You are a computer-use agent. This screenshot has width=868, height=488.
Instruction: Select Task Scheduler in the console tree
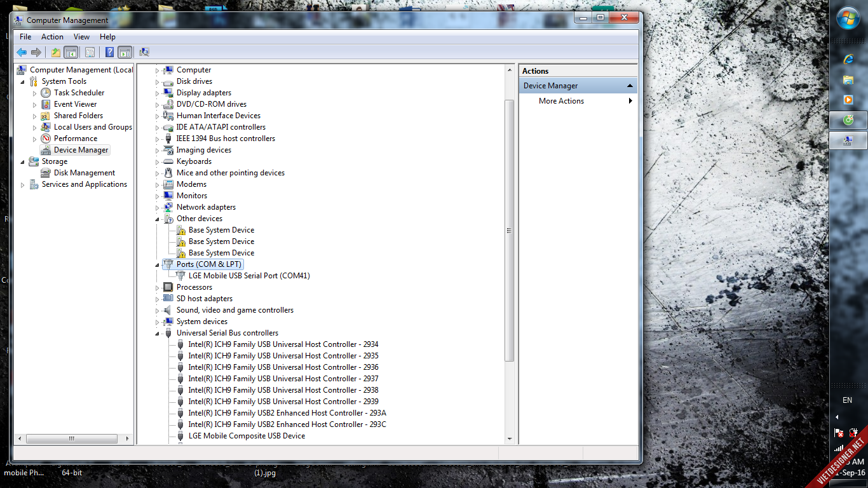(79, 93)
